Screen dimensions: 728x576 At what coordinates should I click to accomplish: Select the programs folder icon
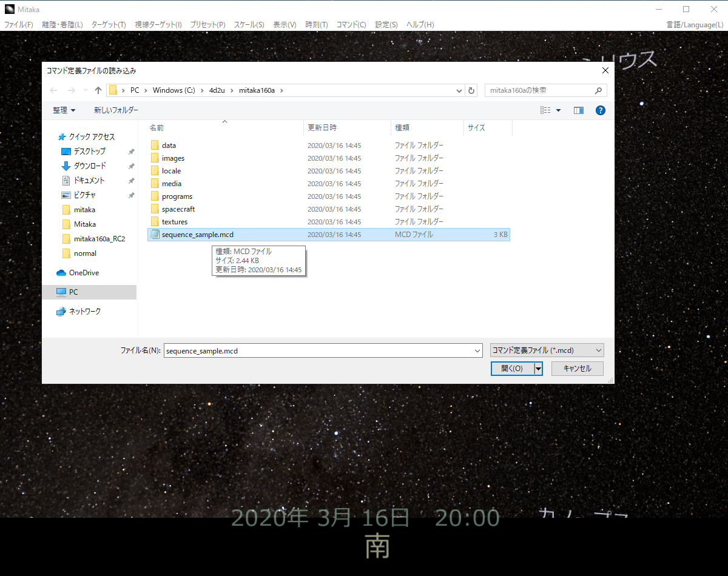155,196
